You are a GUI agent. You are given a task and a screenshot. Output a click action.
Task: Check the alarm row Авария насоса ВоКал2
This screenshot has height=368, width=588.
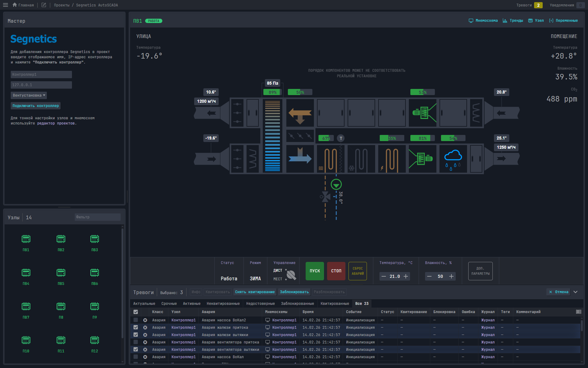tap(136, 320)
